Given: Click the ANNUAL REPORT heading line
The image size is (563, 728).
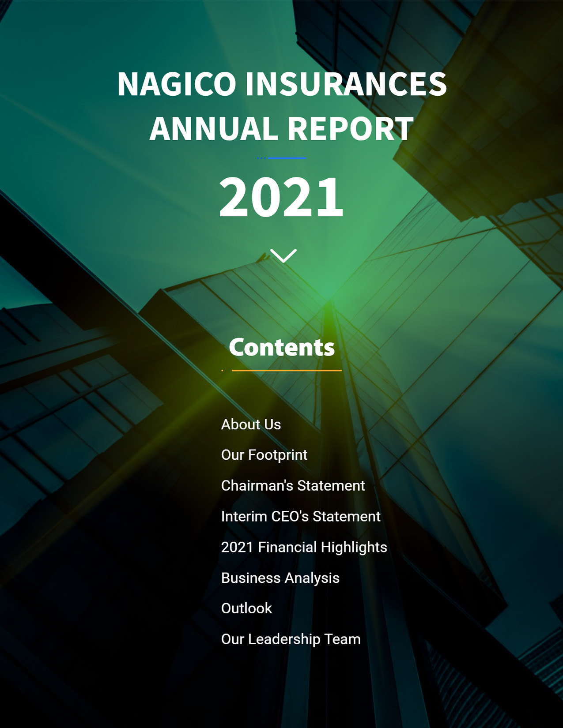Looking at the screenshot, I should (282, 128).
